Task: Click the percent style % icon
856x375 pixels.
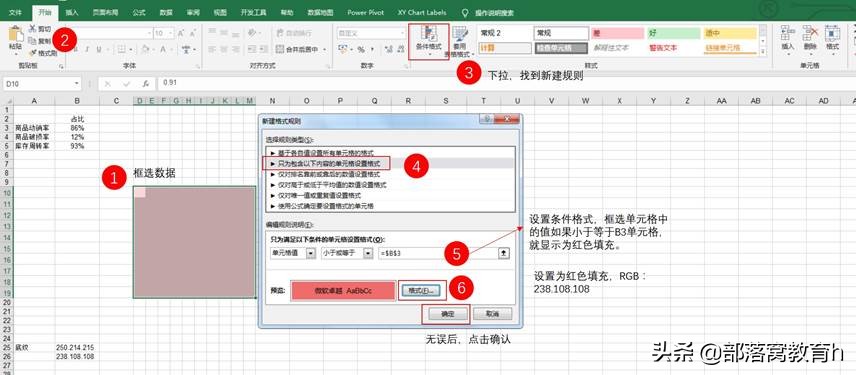Action: pyautogui.click(x=361, y=50)
